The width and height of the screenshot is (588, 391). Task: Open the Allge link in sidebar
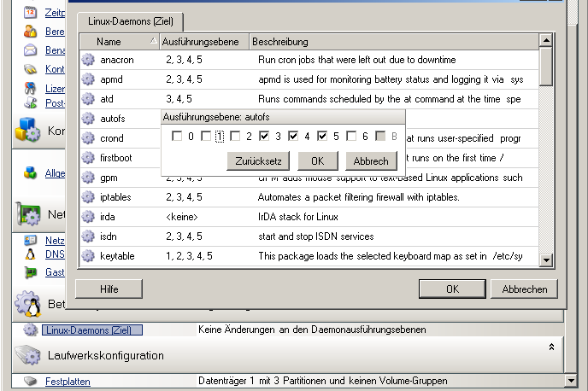coord(55,173)
